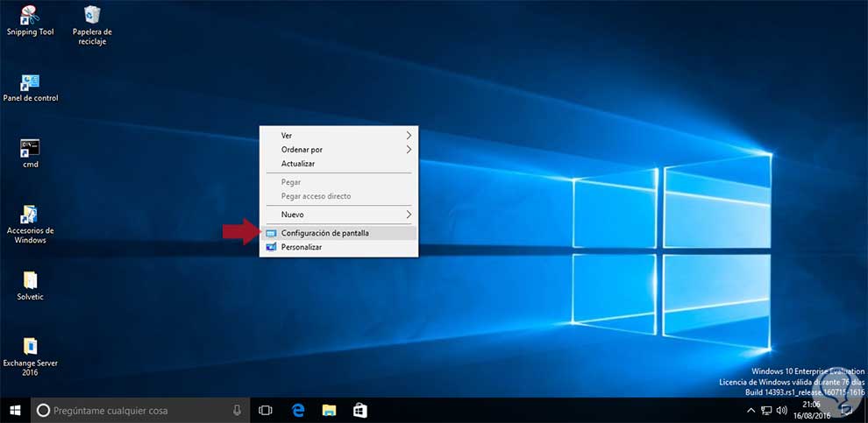Open Papelera de reciclaje icon
The height and width of the screenshot is (423, 868).
click(x=92, y=25)
